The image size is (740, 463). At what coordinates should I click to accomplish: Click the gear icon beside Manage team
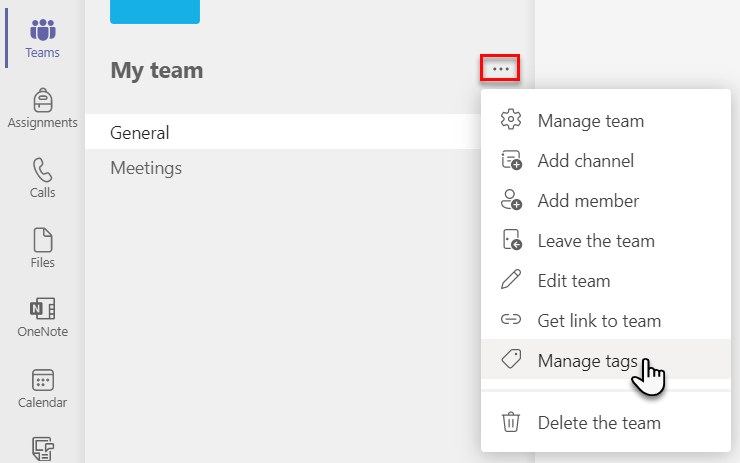(511, 120)
